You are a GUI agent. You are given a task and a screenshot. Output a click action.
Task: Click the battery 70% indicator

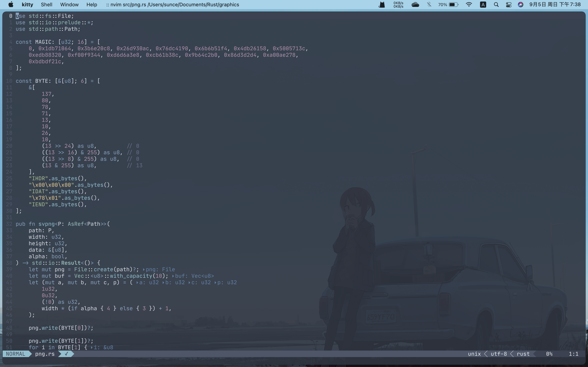[x=448, y=4]
